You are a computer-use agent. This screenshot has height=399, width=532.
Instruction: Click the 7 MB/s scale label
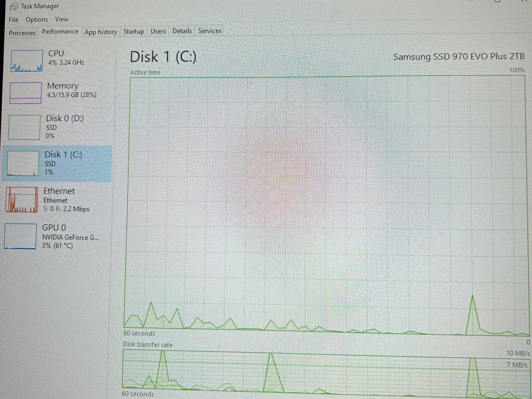[x=517, y=365]
